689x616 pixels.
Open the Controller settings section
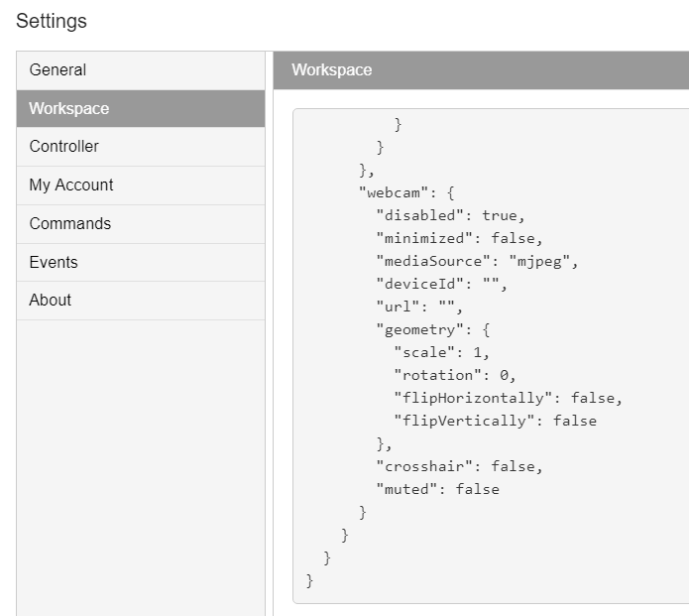click(141, 147)
